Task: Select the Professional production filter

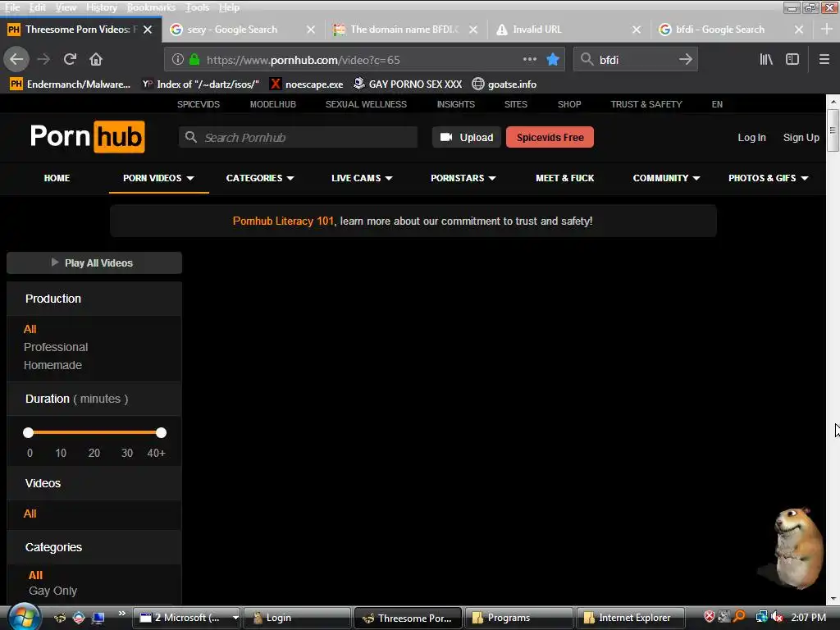Action: [x=56, y=347]
